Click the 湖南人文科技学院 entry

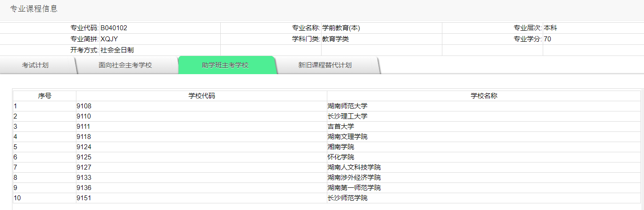(354, 167)
